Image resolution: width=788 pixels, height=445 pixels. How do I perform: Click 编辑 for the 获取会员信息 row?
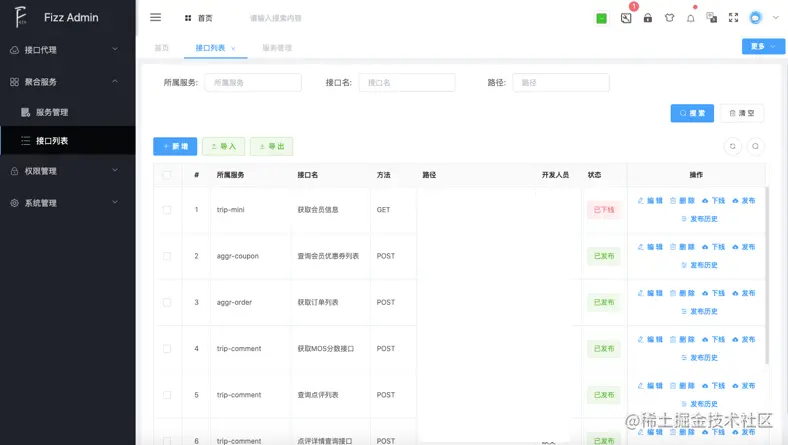click(x=650, y=201)
